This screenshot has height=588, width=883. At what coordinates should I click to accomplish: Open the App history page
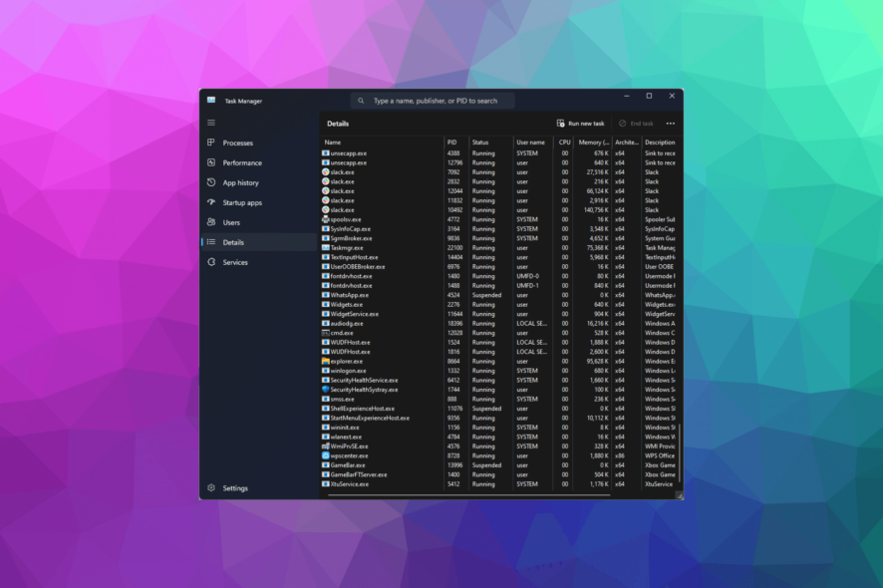click(x=260, y=182)
